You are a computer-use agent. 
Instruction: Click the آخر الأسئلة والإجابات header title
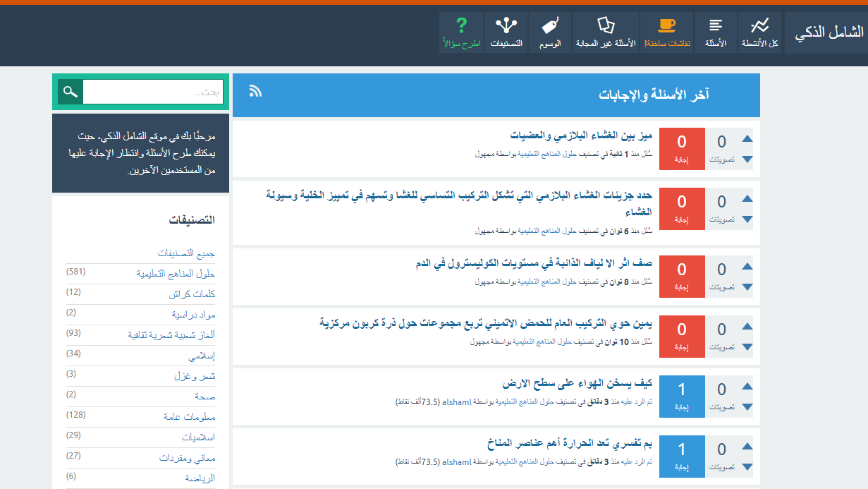tap(654, 95)
